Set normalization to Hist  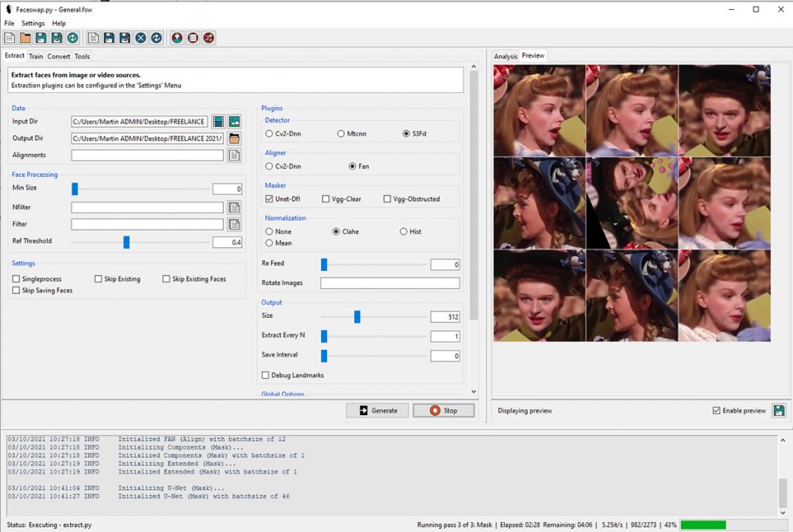(410, 231)
